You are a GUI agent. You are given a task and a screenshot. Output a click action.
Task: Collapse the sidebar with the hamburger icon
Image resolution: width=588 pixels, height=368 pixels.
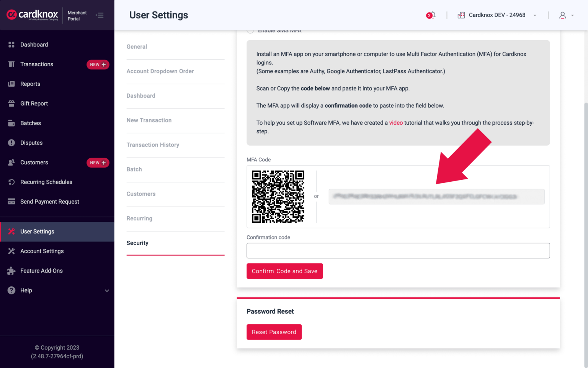click(100, 15)
